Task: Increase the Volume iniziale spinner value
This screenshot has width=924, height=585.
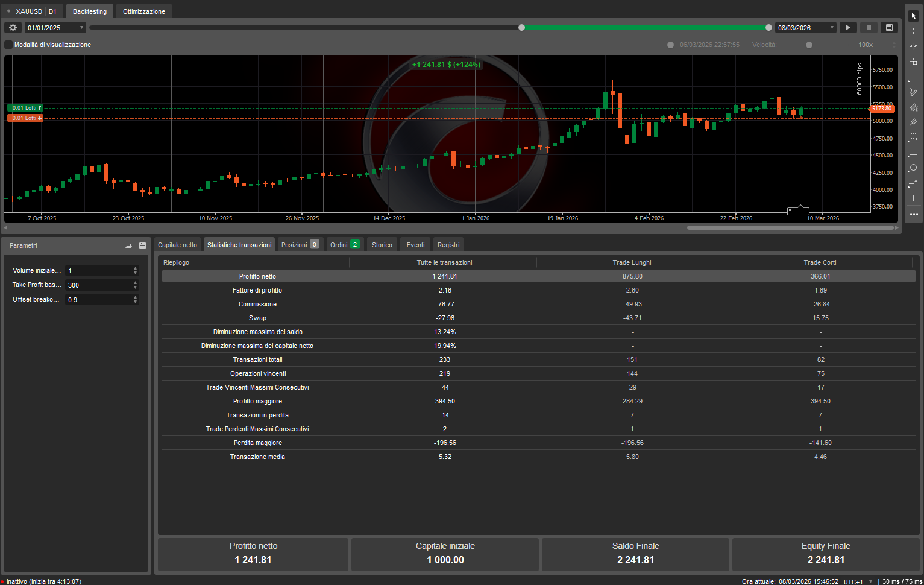Action: 135,268
